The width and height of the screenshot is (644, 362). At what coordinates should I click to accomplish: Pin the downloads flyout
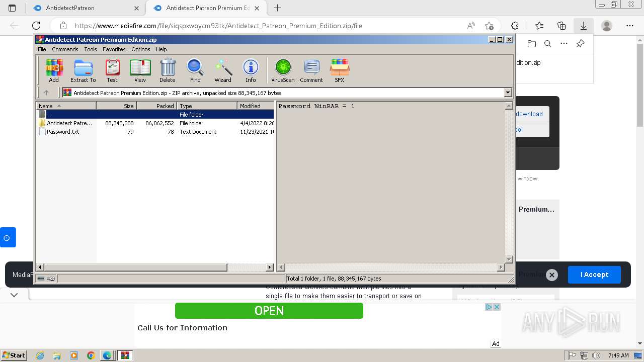[x=580, y=44]
